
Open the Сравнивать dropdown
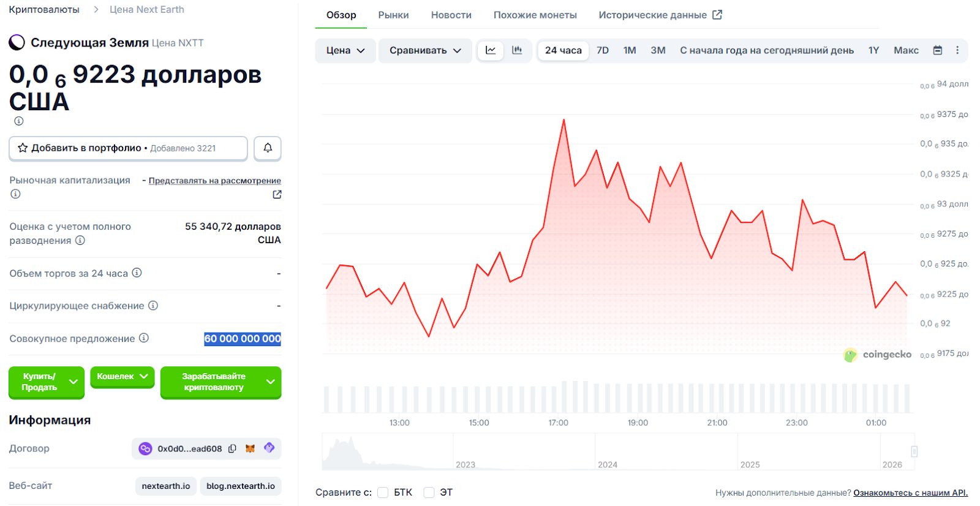425,50
